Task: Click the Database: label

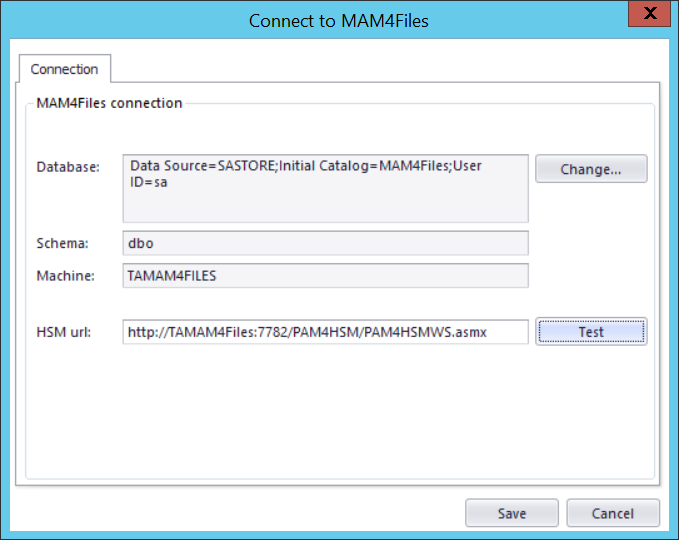Action: coord(68,167)
